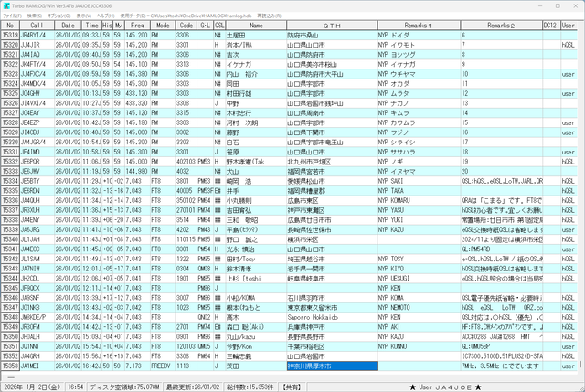Click the G·L column header
The width and height of the screenshot is (585, 392).
coord(205,26)
